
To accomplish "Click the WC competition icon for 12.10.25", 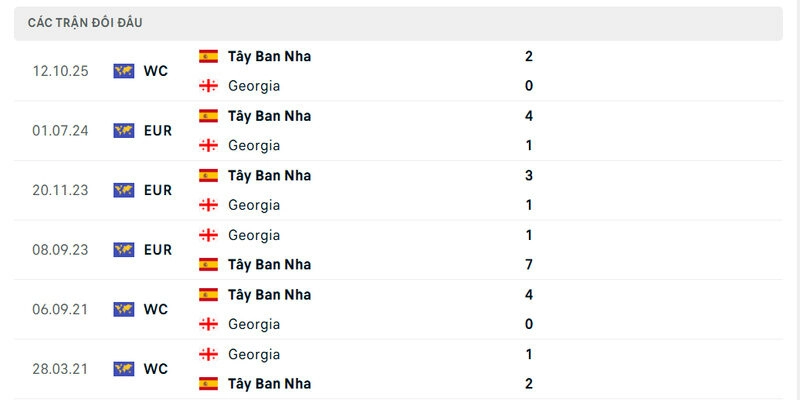I will 124,71.
